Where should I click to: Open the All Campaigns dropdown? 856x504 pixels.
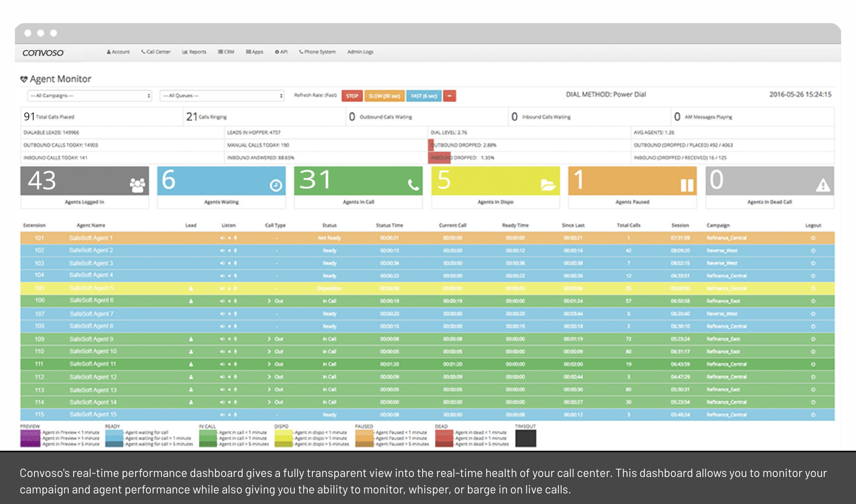click(89, 96)
